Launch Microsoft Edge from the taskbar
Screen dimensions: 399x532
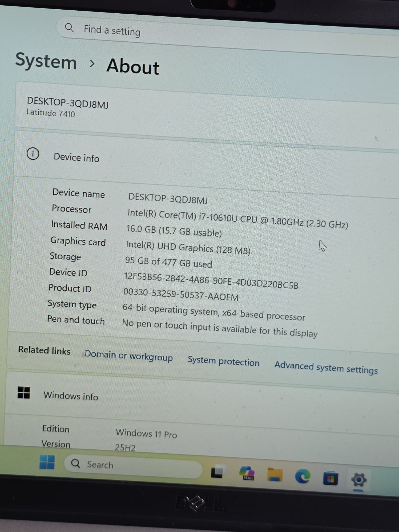(303, 476)
